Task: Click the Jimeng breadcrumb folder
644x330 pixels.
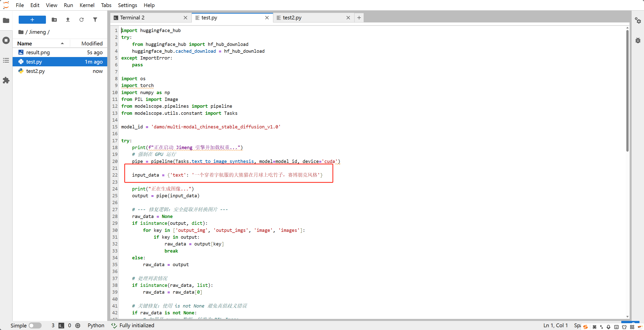Action: (x=37, y=32)
